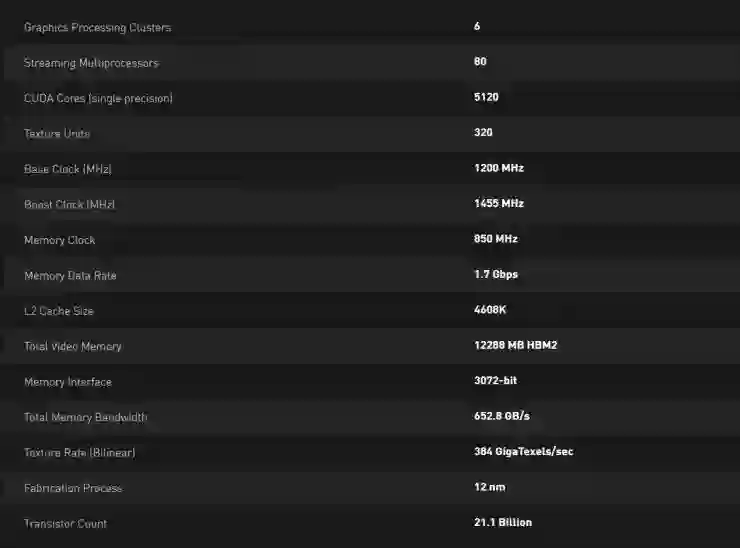Image resolution: width=740 pixels, height=548 pixels.
Task: Click the 850 MHz memory clock value
Action: pyautogui.click(x=495, y=239)
